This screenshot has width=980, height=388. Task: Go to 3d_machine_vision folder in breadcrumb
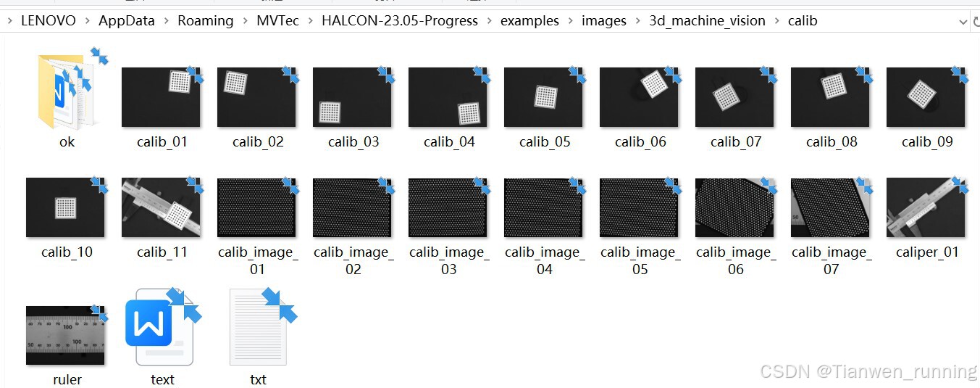click(707, 21)
